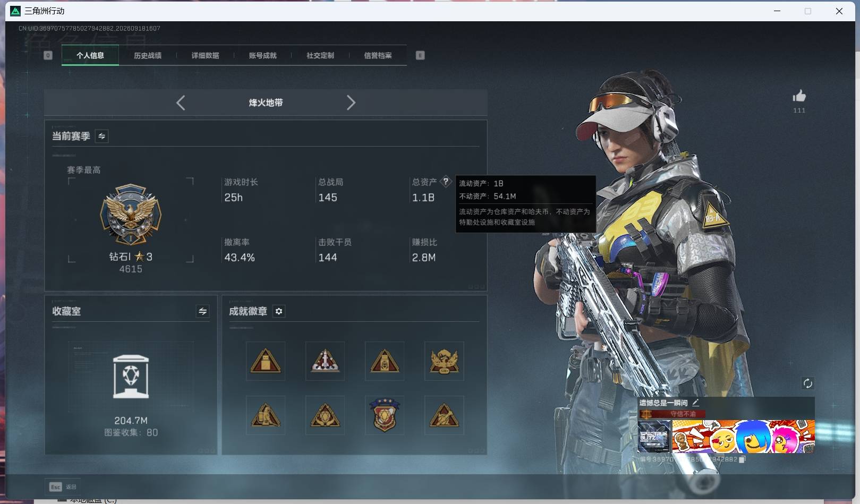Minimize the 三角洲行动 window
Screen dimensions: 860x504
[x=777, y=11]
